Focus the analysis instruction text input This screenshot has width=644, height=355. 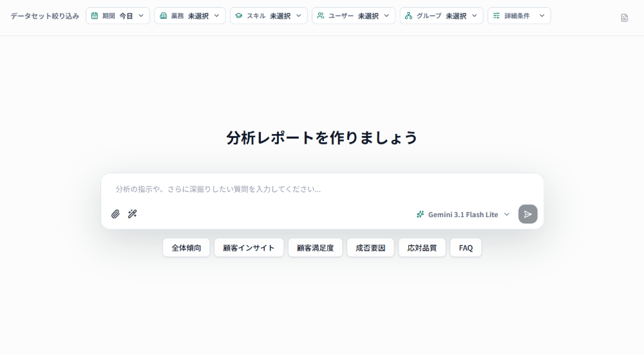click(323, 189)
